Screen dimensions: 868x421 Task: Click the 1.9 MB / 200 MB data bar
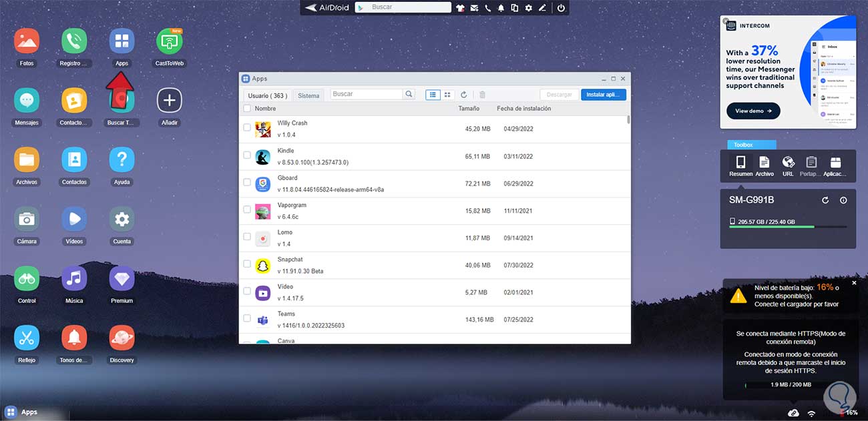point(791,385)
